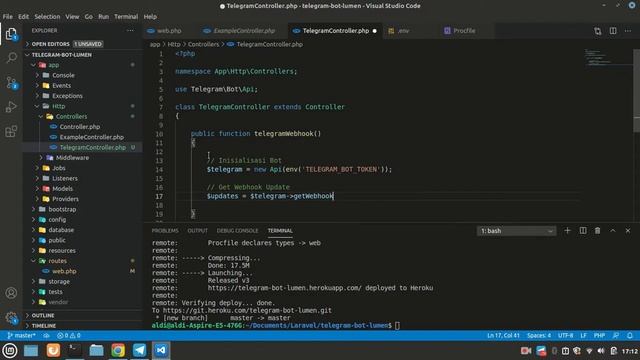Click the LF end of line indicator

coord(583,336)
